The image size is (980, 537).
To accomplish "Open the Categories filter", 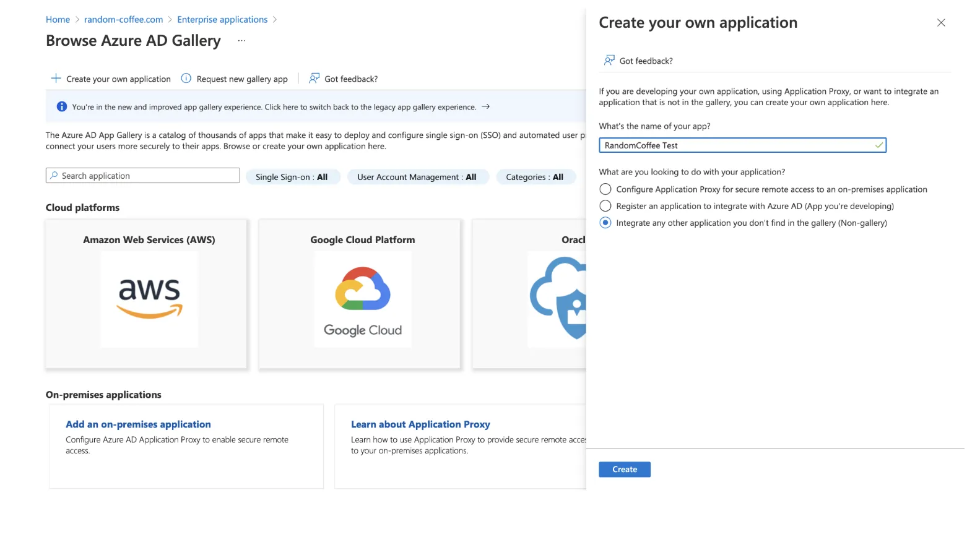I will [536, 177].
